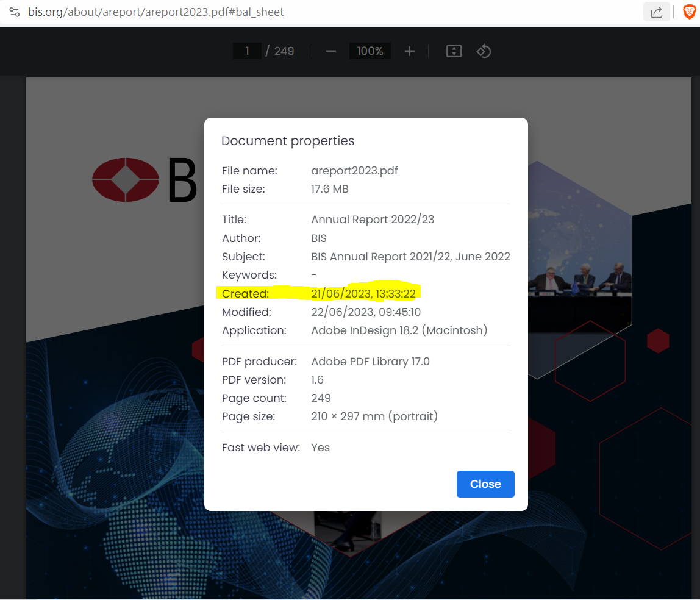Click the subject BIS Annual Report 2021/22, June 2022
The image size is (700, 600).
pos(411,257)
